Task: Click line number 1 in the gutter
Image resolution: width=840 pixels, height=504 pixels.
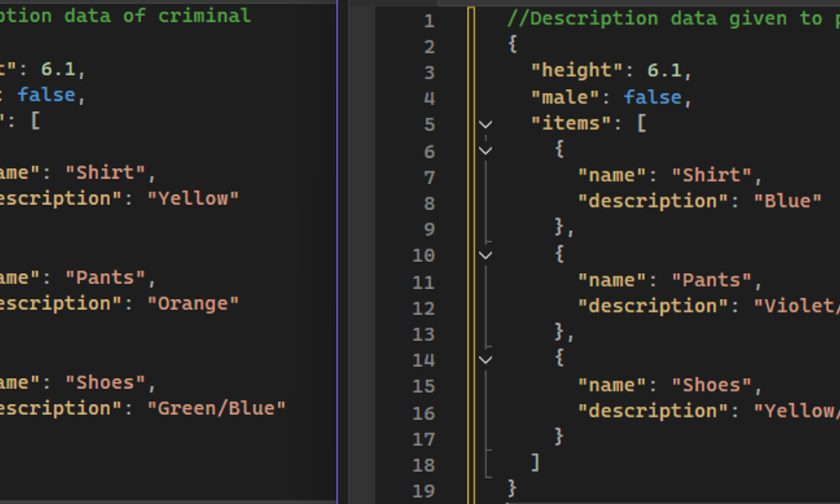Action: [429, 20]
